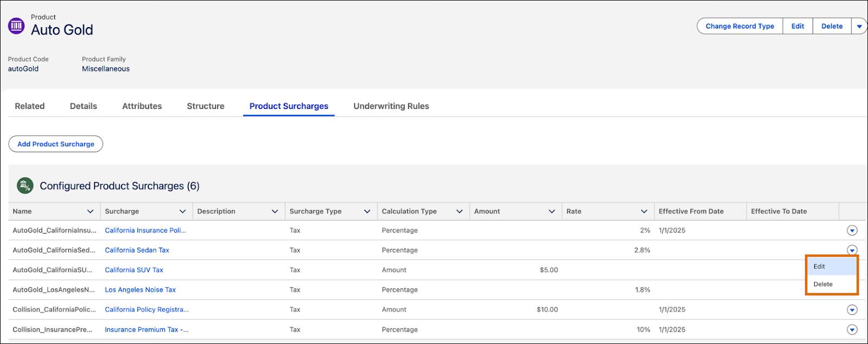The height and width of the screenshot is (344, 868).
Task: Click the autoGold product code value
Action: 23,69
